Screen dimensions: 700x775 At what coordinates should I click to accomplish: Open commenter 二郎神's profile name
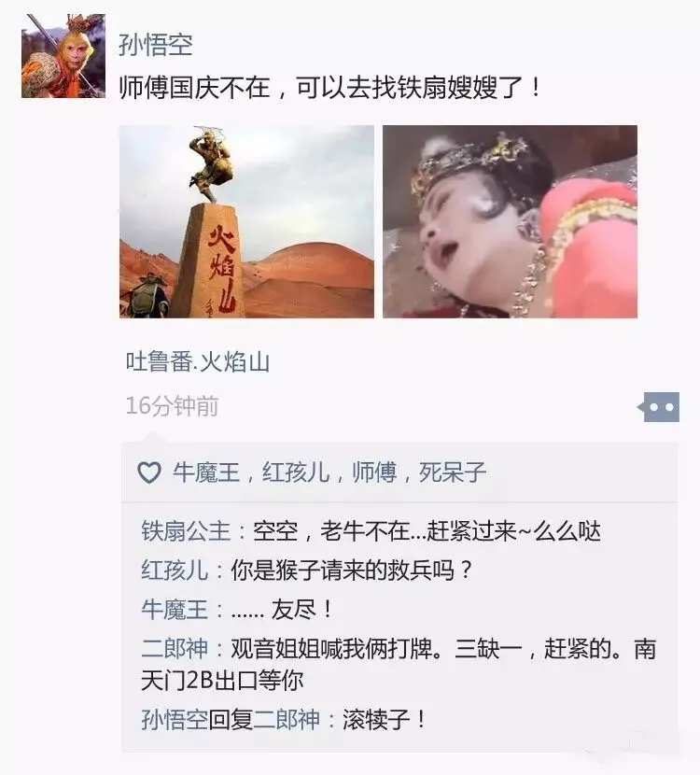(175, 648)
